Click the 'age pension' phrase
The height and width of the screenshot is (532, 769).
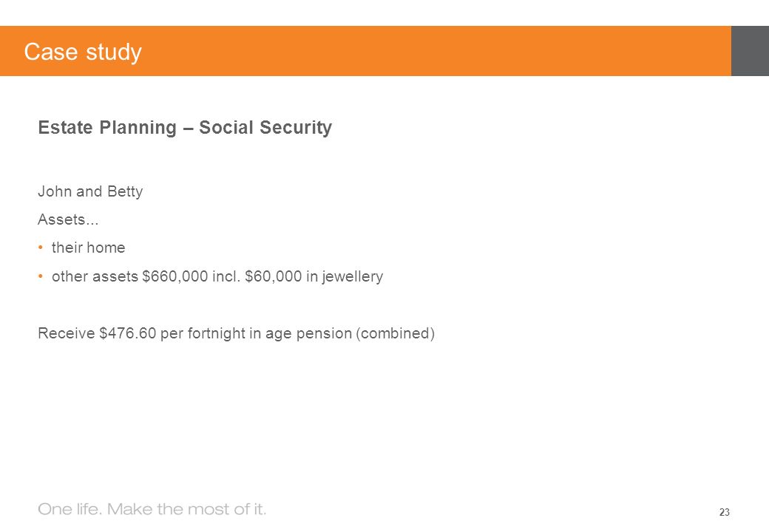click(308, 333)
